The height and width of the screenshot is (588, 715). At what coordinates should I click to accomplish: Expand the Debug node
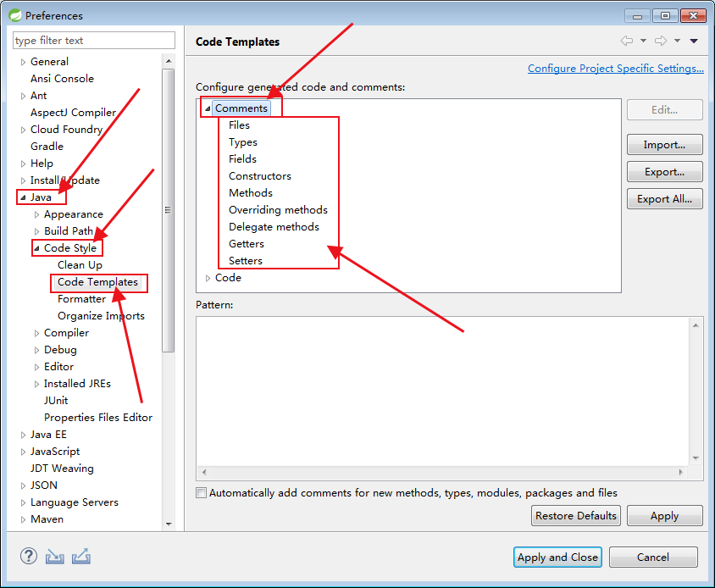pos(36,350)
